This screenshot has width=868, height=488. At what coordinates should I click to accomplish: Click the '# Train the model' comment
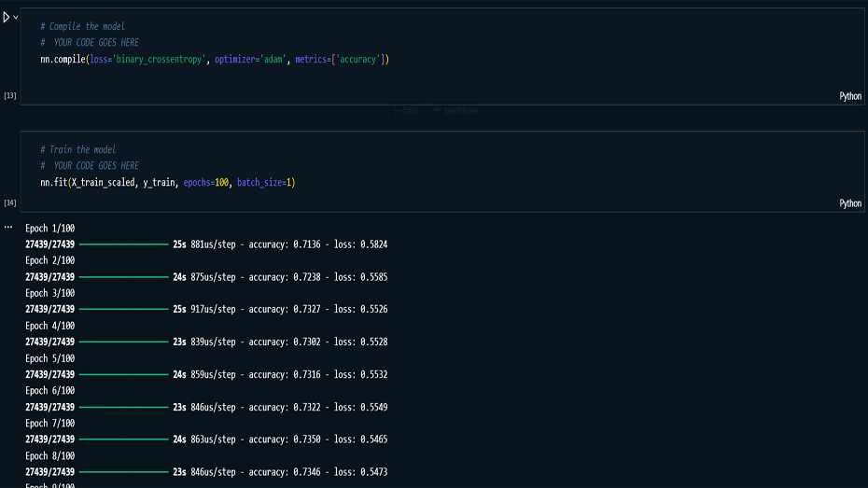pos(78,149)
